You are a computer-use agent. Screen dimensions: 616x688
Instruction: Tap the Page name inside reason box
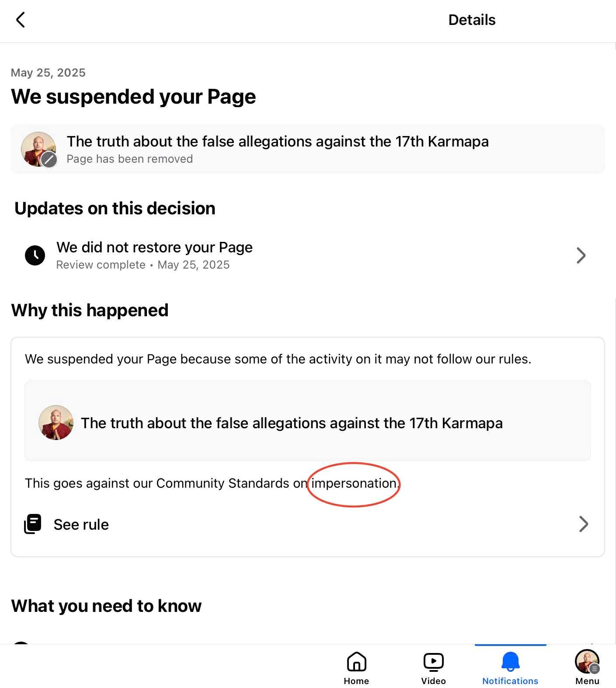click(292, 423)
